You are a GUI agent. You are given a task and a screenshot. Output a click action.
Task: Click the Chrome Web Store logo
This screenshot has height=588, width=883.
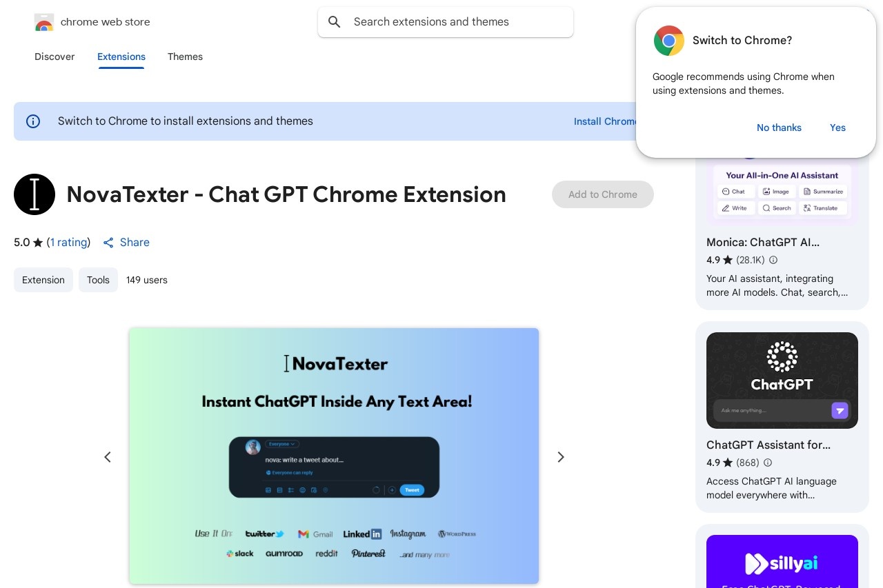[44, 22]
